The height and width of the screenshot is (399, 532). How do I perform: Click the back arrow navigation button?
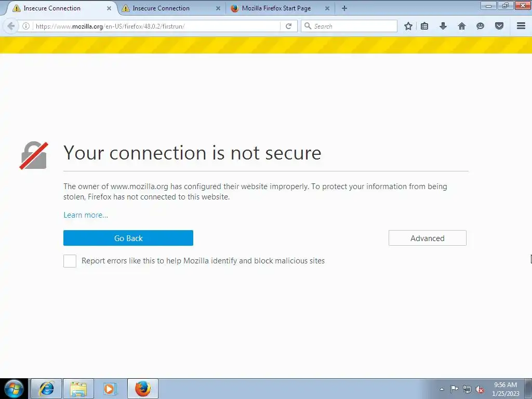[x=11, y=26]
